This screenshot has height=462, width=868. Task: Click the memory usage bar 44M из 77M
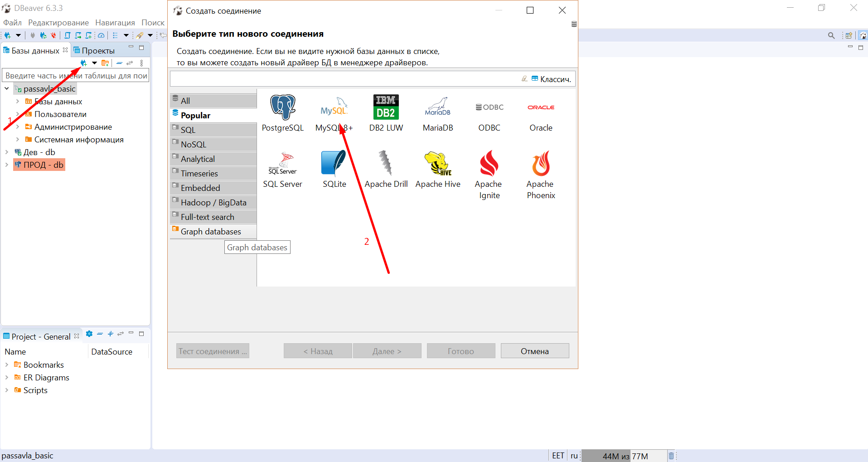pyautogui.click(x=625, y=456)
